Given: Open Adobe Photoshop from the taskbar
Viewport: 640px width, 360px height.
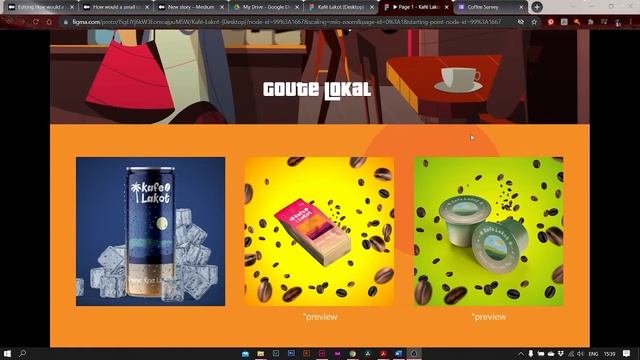Looking at the screenshot, I should coord(291,353).
